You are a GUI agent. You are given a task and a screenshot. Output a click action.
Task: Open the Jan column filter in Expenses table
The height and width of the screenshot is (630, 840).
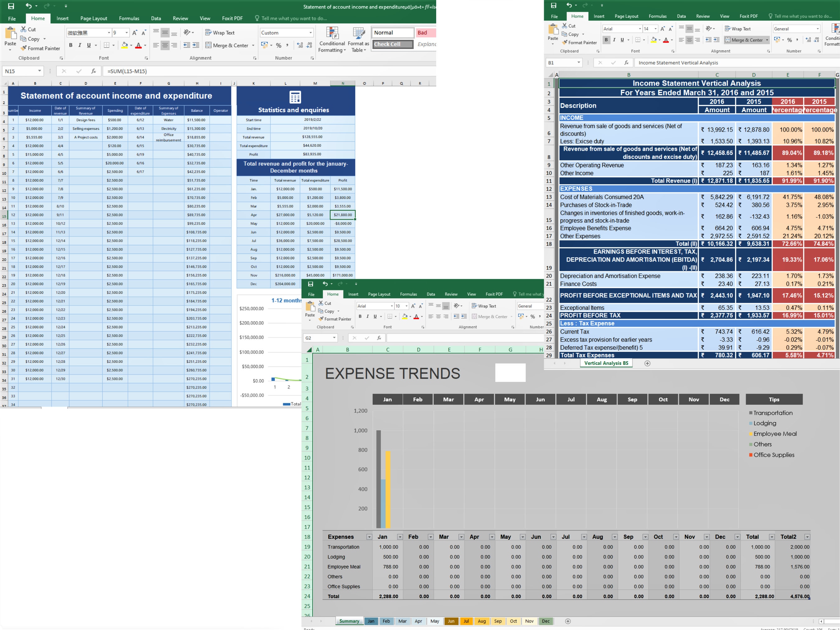[400, 537]
